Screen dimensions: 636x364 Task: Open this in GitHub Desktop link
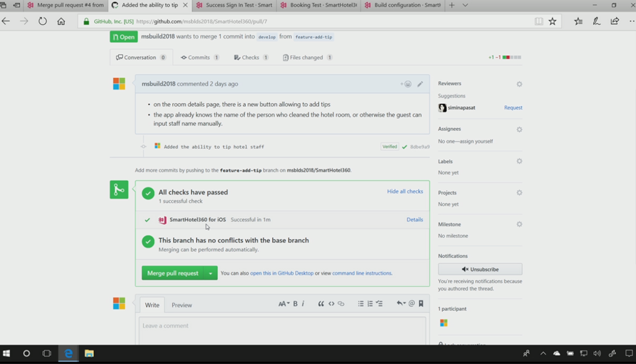coord(282,273)
